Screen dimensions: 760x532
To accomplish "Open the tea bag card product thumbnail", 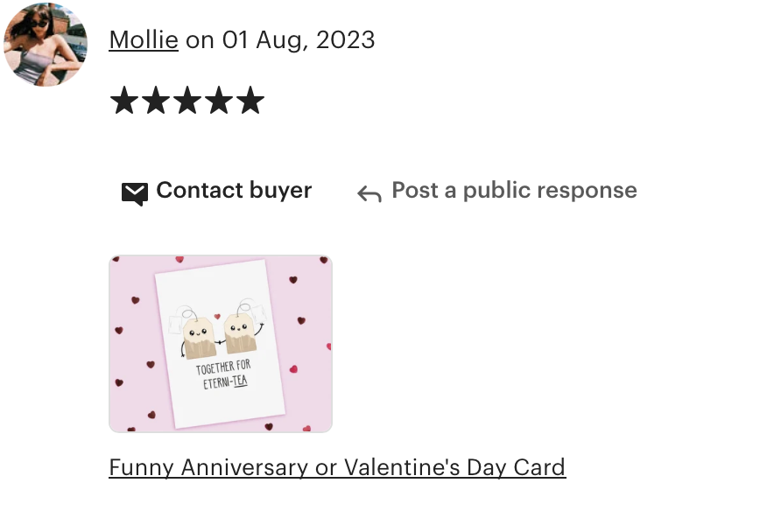I will click(221, 344).
